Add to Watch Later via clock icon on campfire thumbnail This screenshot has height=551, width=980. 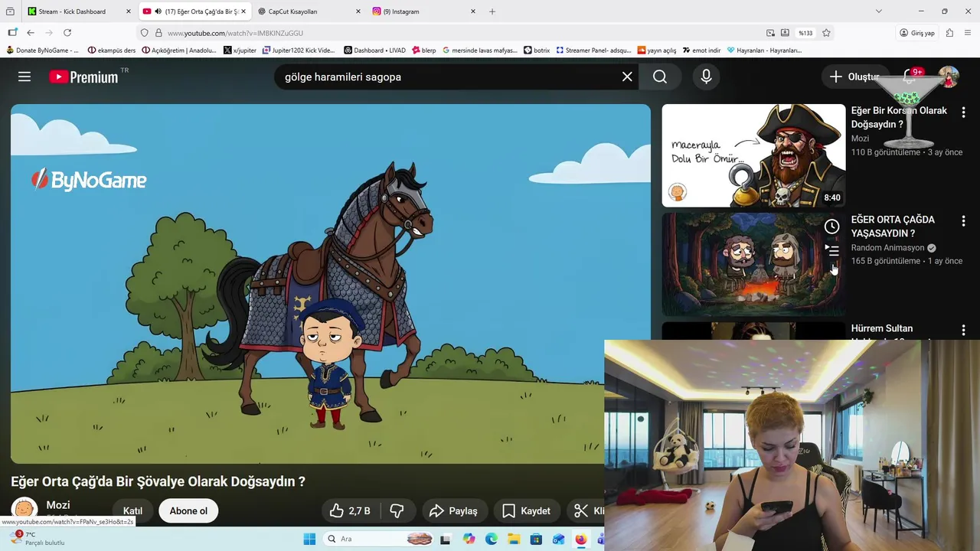831,227
